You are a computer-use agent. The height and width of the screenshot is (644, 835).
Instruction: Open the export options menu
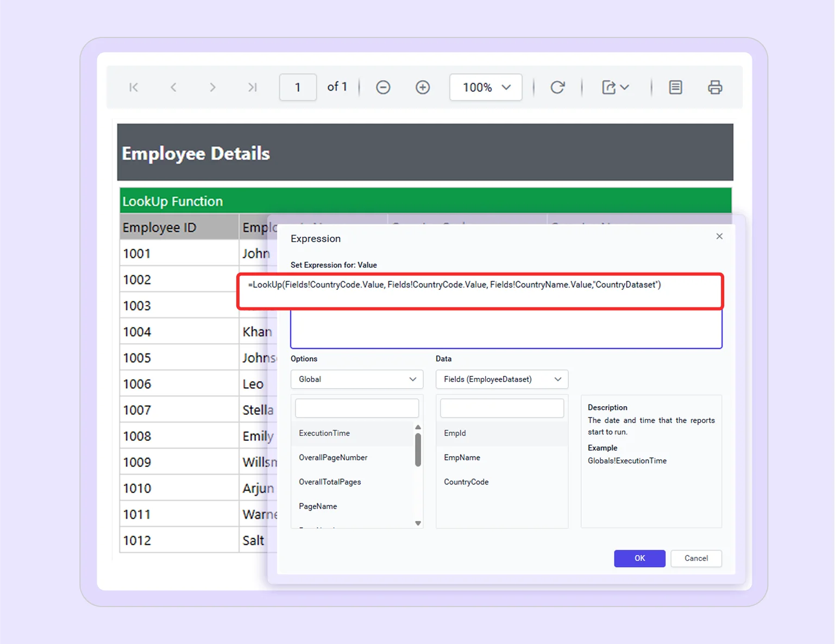point(616,87)
